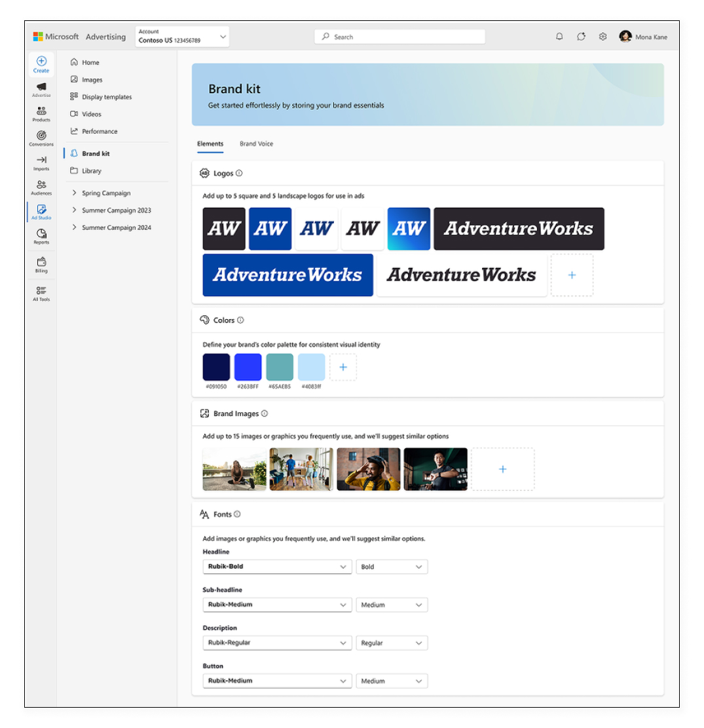The width and height of the screenshot is (704, 728).
Task: Open Headline weight dropdown Bold
Action: point(392,566)
